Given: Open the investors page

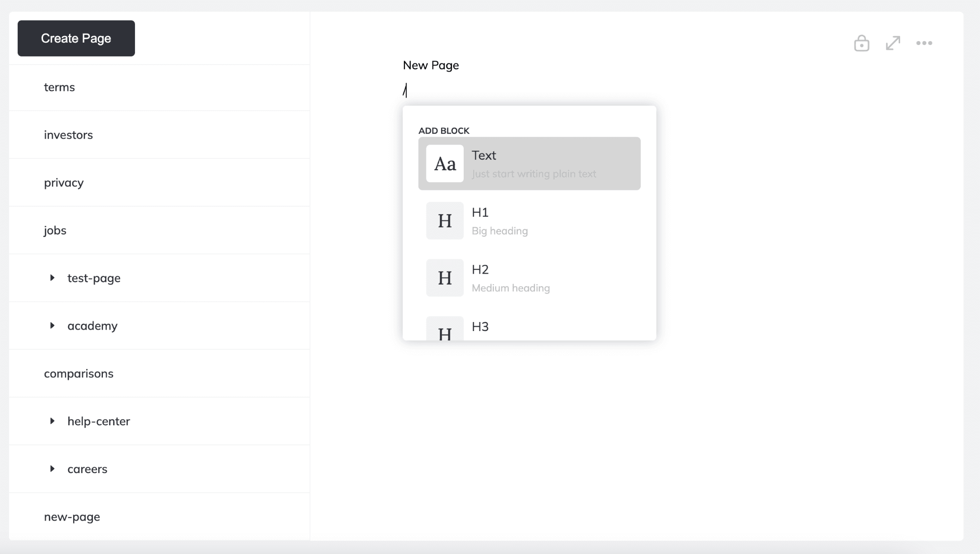Looking at the screenshot, I should coord(68,135).
